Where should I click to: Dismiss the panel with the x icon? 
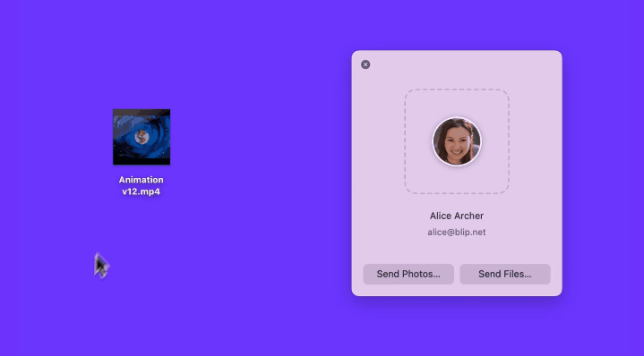[x=365, y=64]
